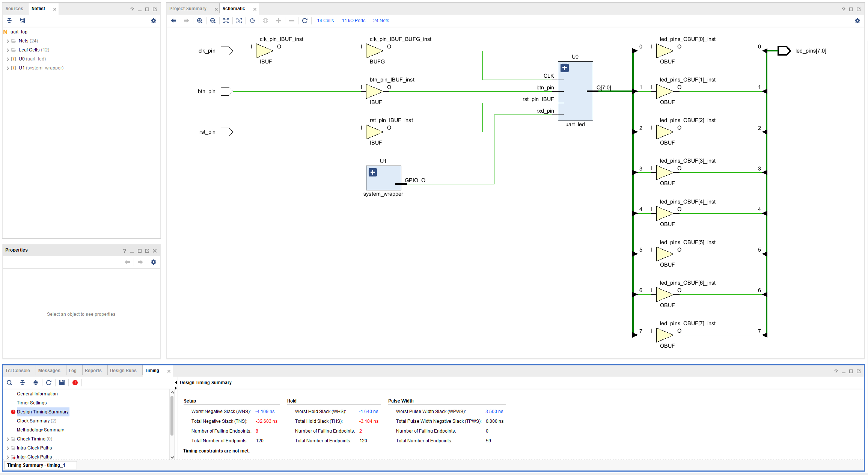Expand the Intra-Clock Paths folder

click(x=8, y=448)
